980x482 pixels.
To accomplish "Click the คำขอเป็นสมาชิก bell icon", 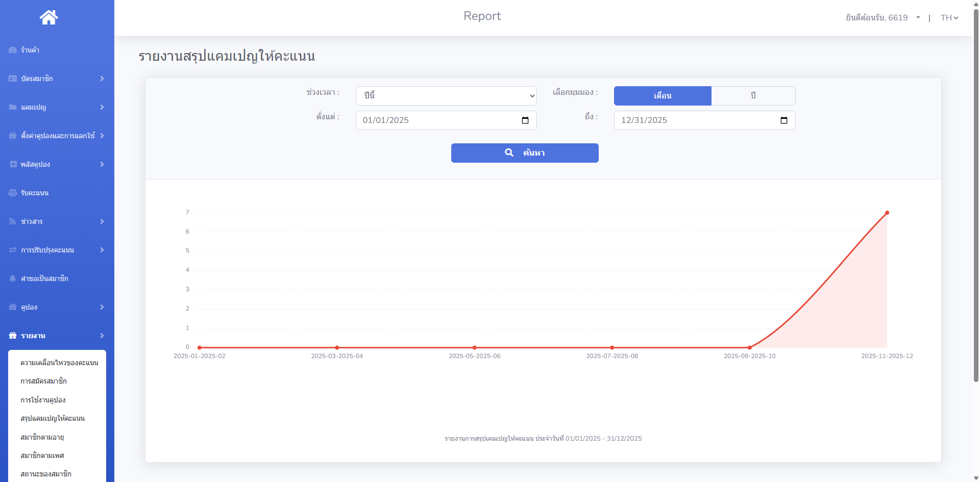I will click(13, 278).
